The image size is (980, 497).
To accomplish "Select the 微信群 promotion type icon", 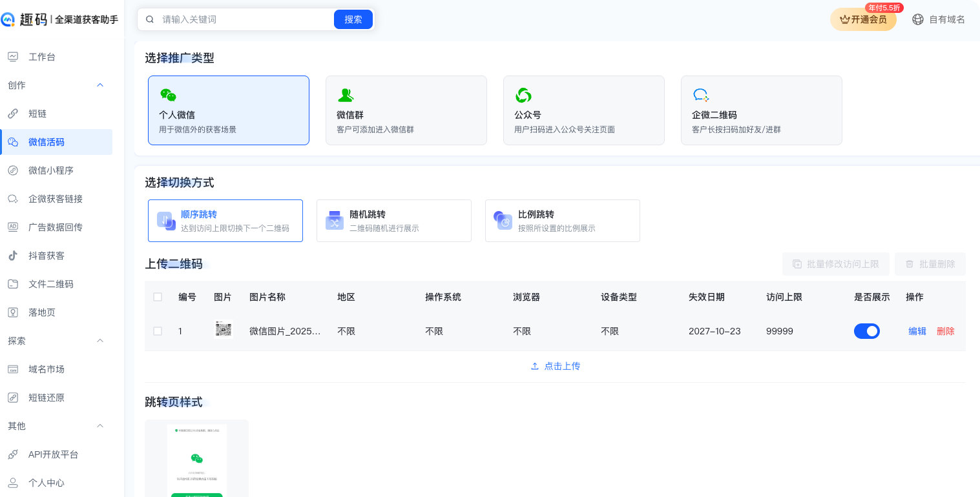I will click(x=346, y=96).
